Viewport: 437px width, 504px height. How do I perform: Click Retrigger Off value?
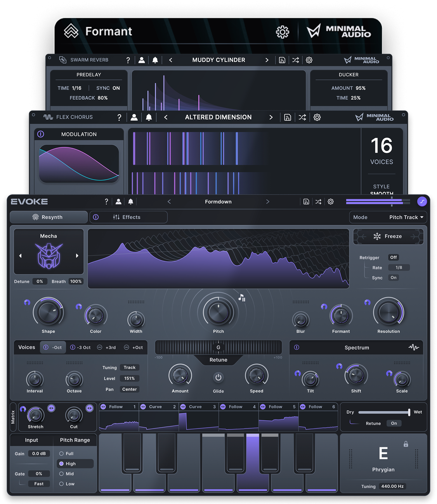coord(394,257)
